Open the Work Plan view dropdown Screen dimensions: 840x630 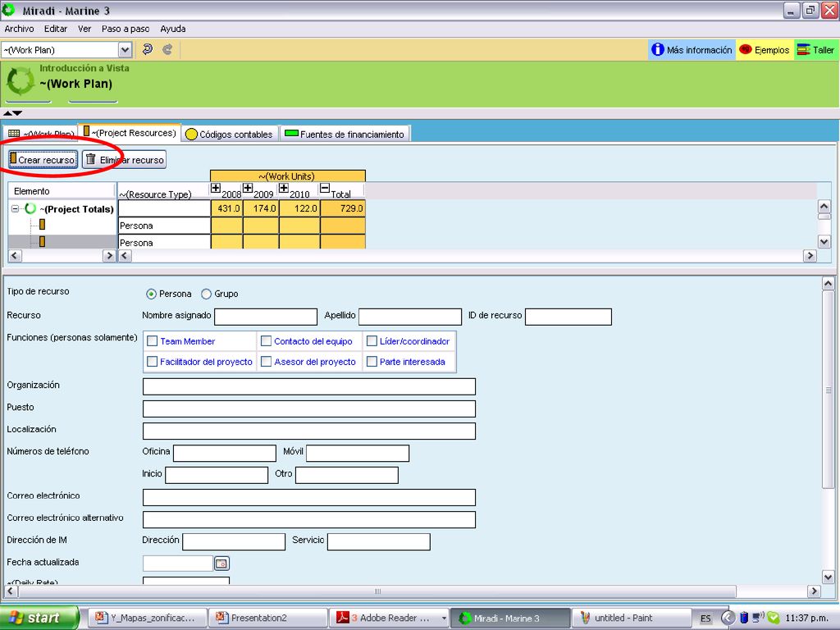pyautogui.click(x=125, y=50)
